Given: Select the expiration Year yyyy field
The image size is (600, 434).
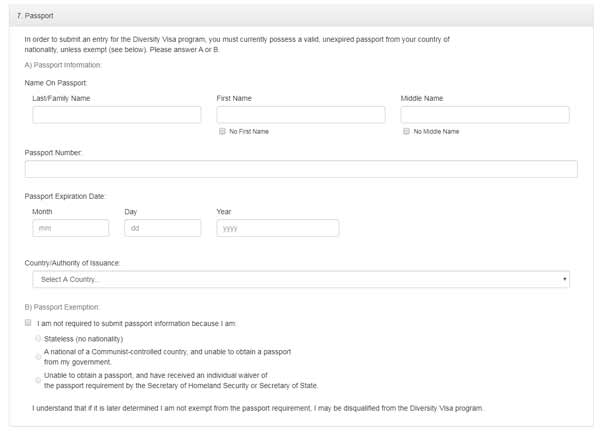Looking at the screenshot, I should pyautogui.click(x=277, y=228).
